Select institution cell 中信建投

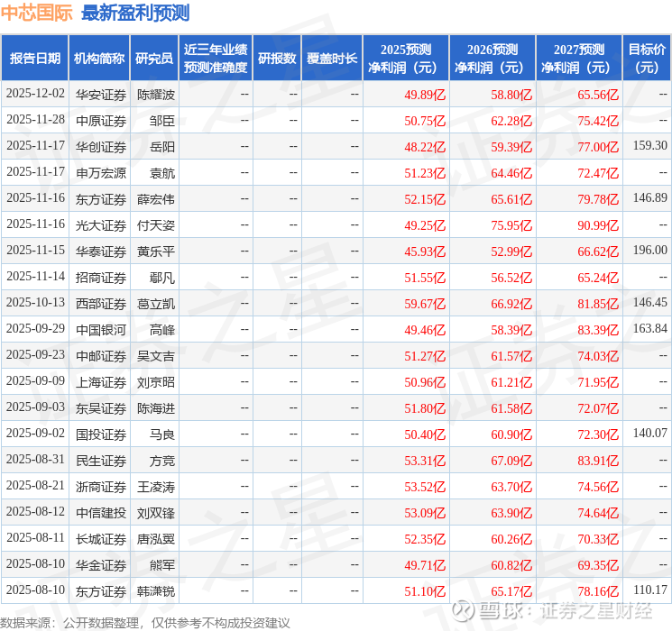101,513
